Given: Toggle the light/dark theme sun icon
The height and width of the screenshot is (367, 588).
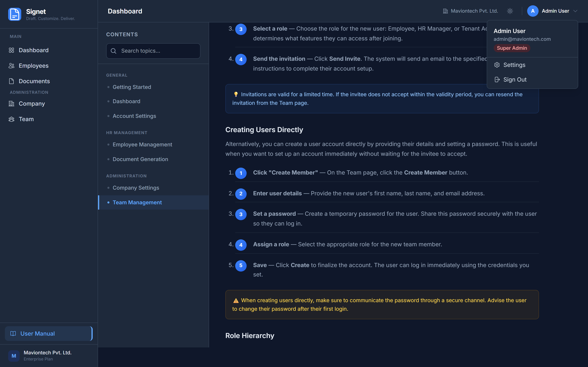Looking at the screenshot, I should coord(510,11).
